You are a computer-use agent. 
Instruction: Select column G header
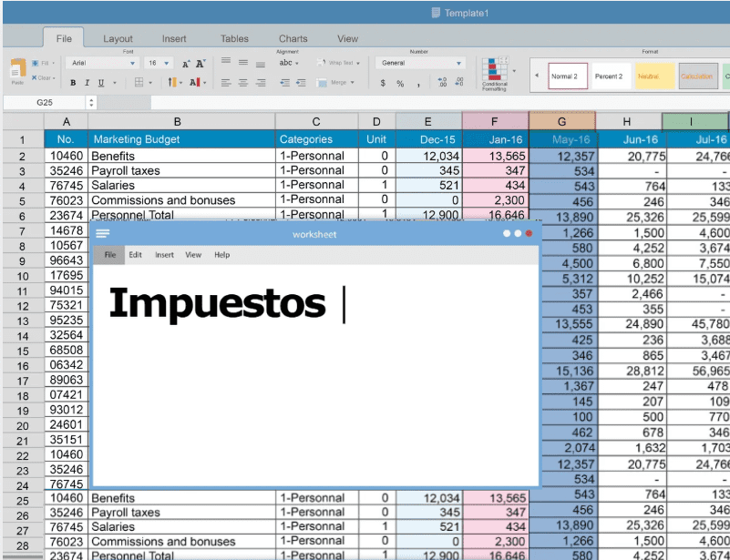pos(562,121)
